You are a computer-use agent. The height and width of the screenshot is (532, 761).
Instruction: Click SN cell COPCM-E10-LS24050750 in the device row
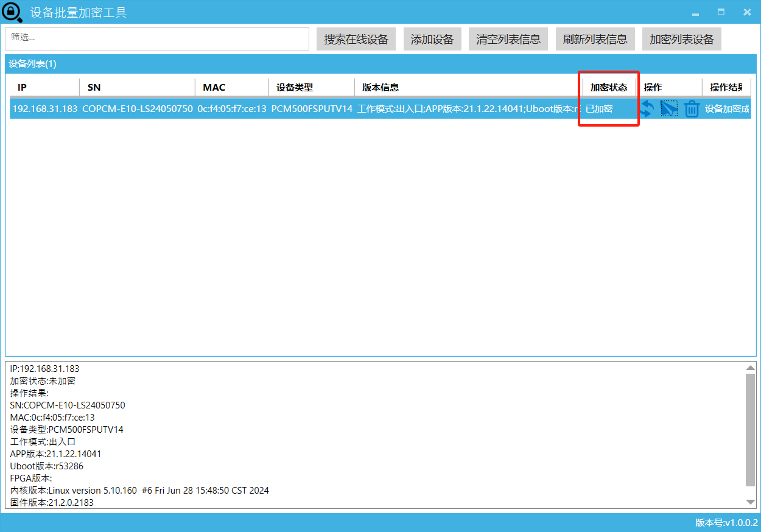pyautogui.click(x=138, y=109)
